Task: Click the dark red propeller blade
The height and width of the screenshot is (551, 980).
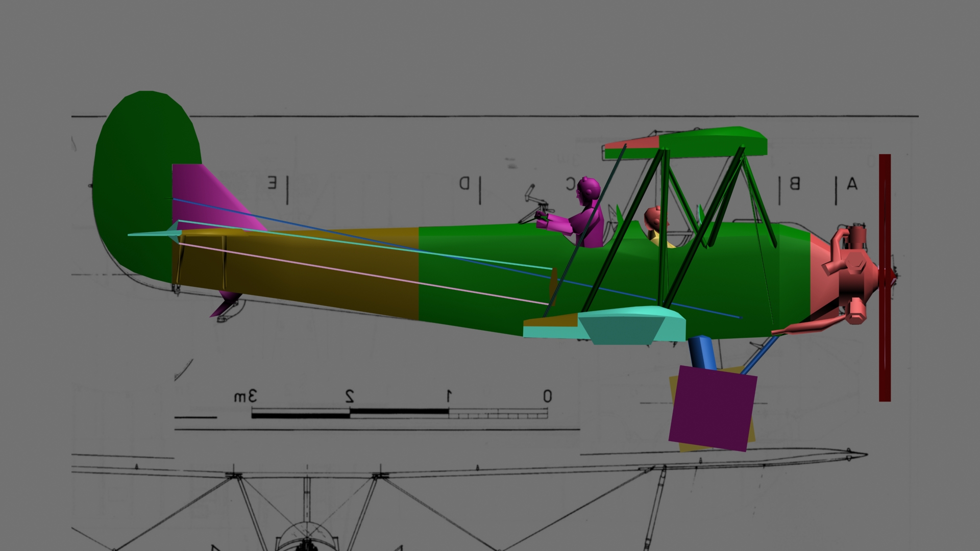Action: pos(885,214)
